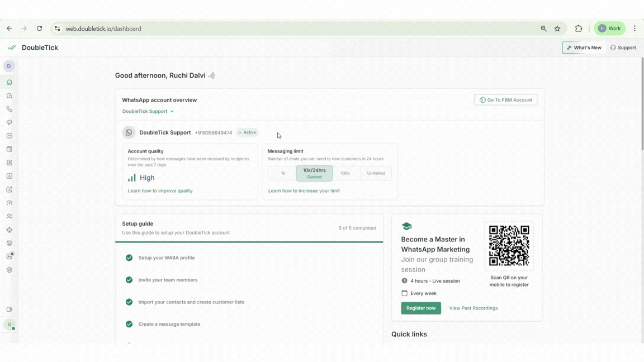Screen dimensions: 644x362
Task: Open browser extensions puzzle icon
Action: [x=579, y=28]
